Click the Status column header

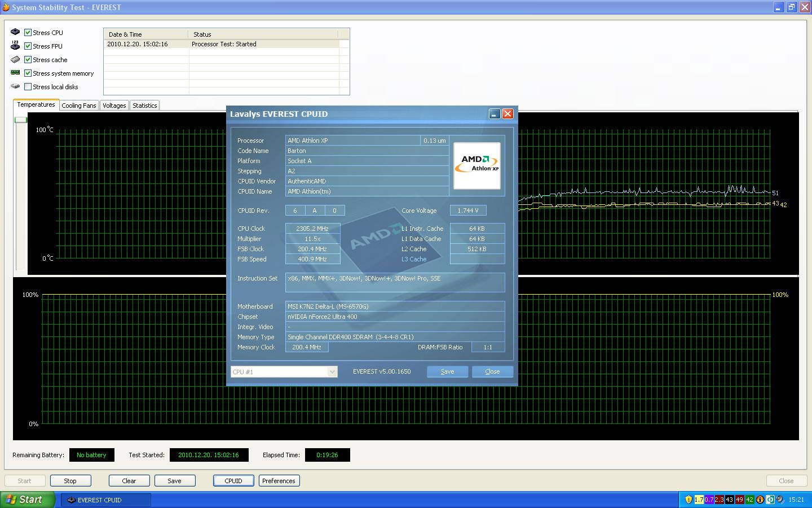point(263,34)
